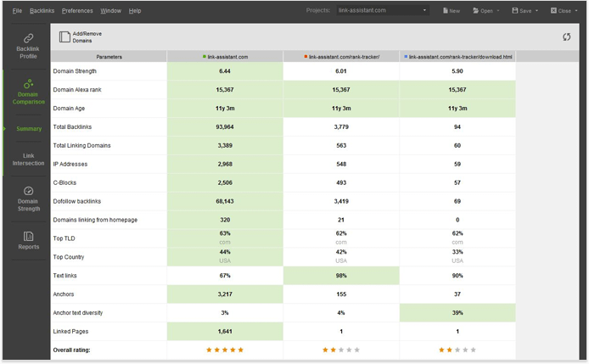
Task: Click the 1,641 Linked Pages value
Action: click(225, 331)
